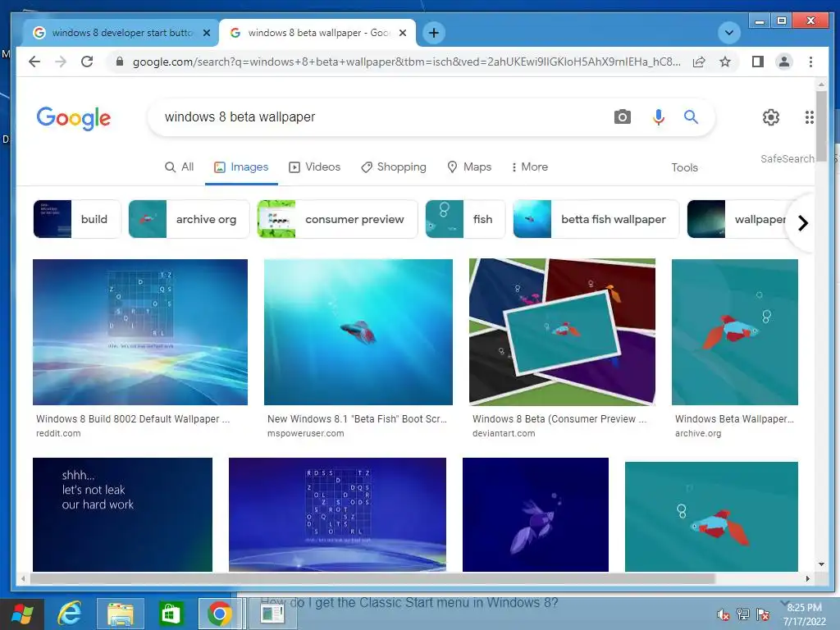
Task: Close the 'windows 8 beta wallpaper' tab
Action: pyautogui.click(x=403, y=33)
